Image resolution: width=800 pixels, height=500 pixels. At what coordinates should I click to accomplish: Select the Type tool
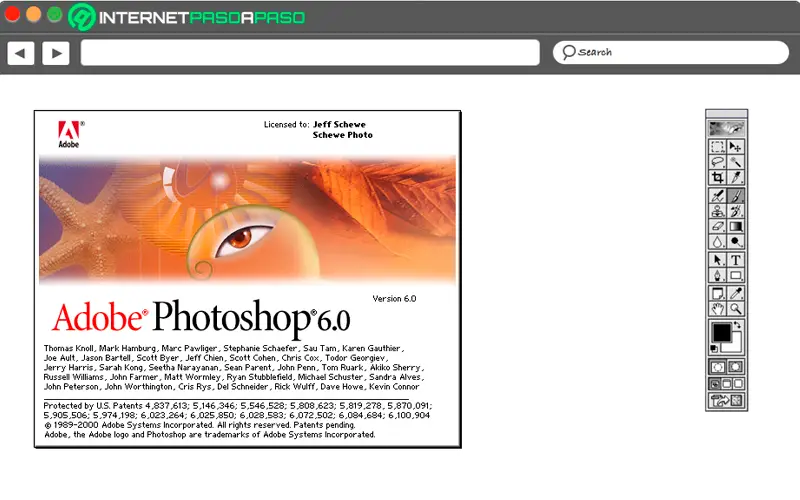(735, 260)
